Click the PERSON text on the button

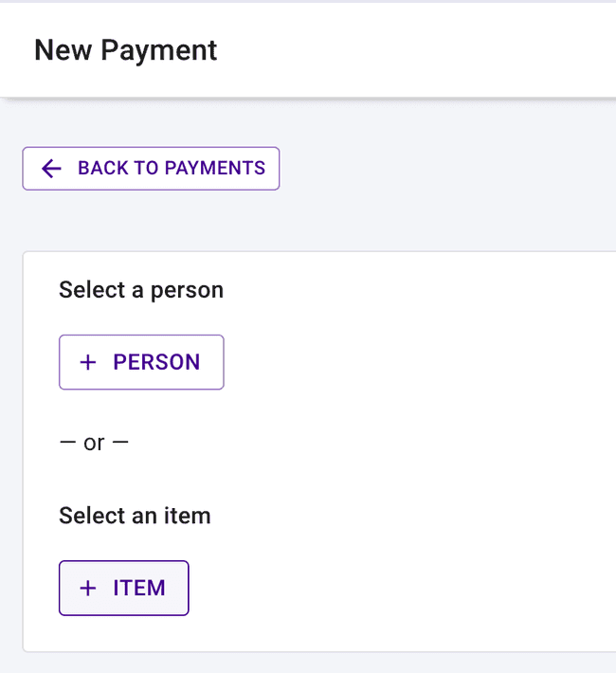click(x=156, y=362)
